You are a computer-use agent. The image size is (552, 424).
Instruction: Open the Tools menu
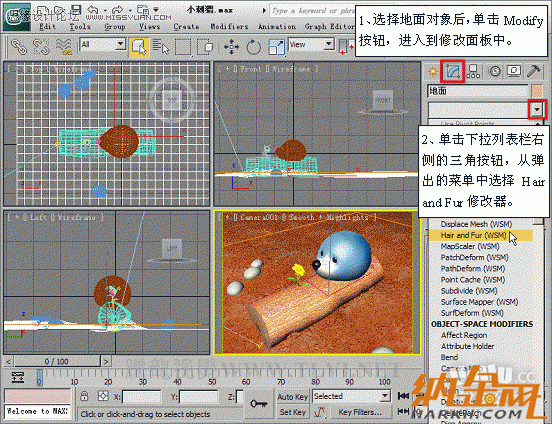click(x=80, y=26)
